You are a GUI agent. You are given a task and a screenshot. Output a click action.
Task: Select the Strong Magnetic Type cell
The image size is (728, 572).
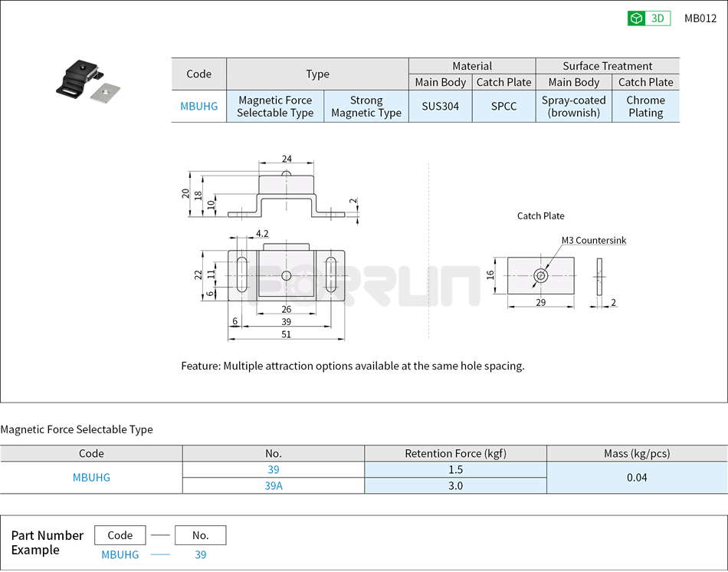[x=366, y=106]
